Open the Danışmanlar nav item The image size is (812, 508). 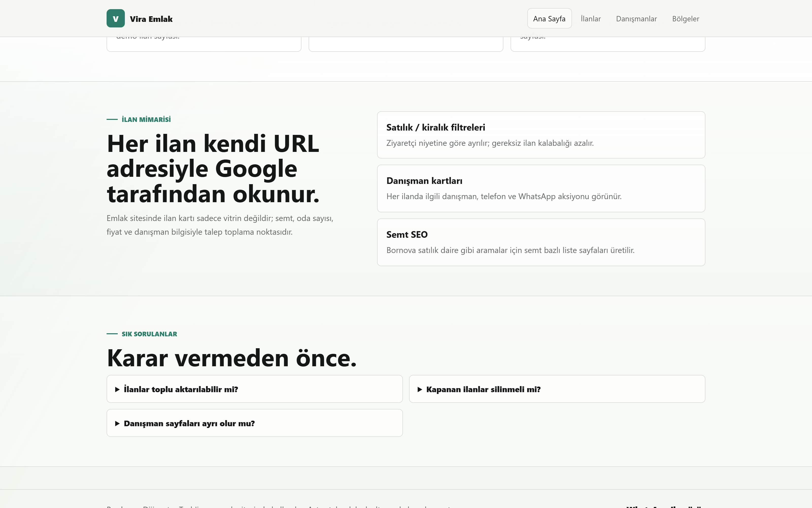pos(636,19)
